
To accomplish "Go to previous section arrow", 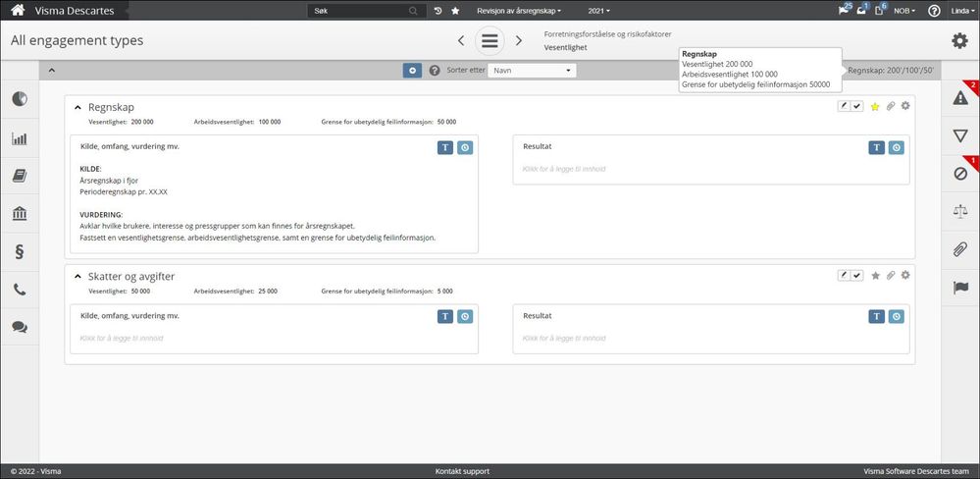I will coord(461,40).
